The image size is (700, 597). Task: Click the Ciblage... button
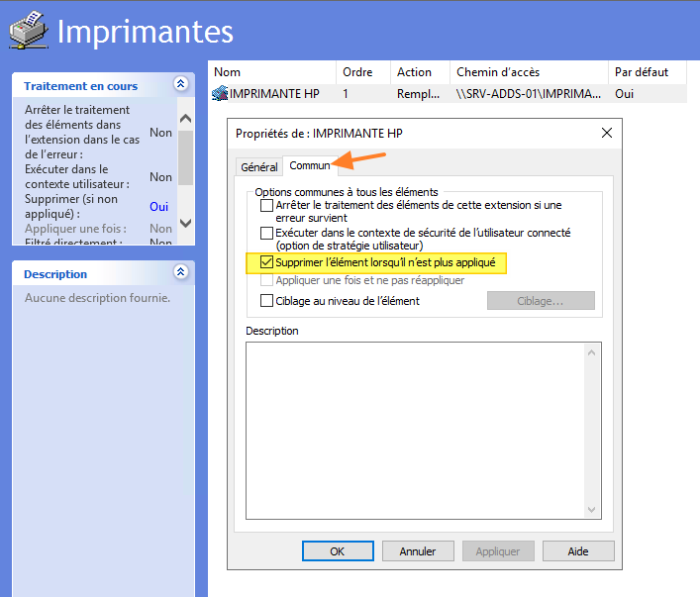click(x=541, y=301)
